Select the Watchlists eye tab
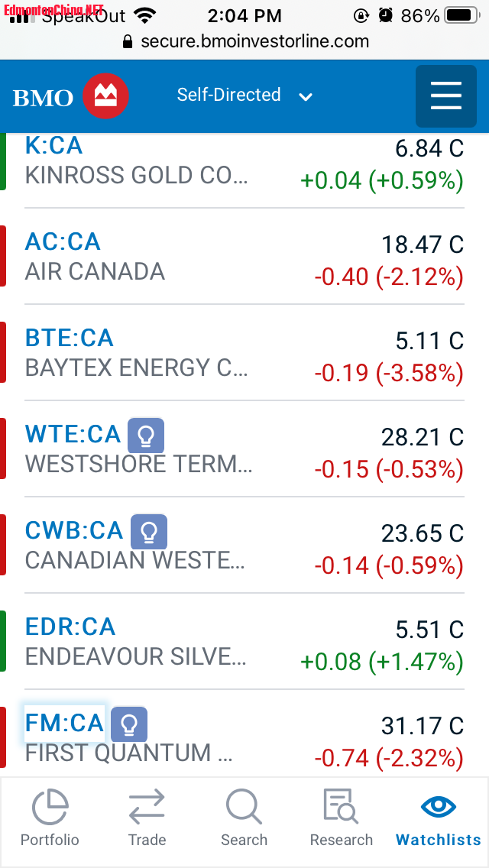This screenshot has height=868, width=489. click(439, 818)
